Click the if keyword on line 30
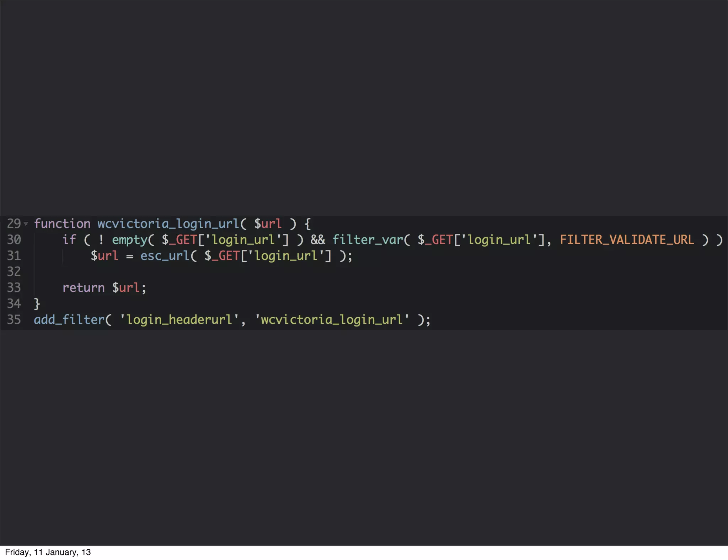728x560 pixels. [x=69, y=239]
